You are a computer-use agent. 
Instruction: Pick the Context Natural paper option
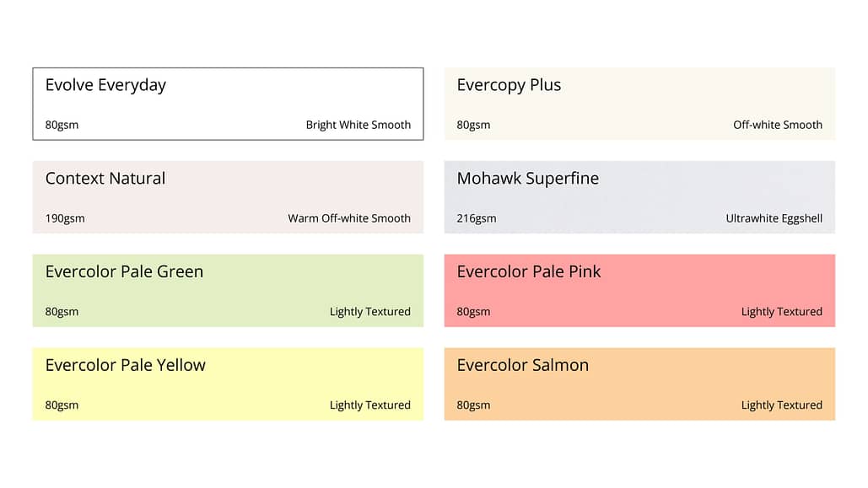point(228,197)
